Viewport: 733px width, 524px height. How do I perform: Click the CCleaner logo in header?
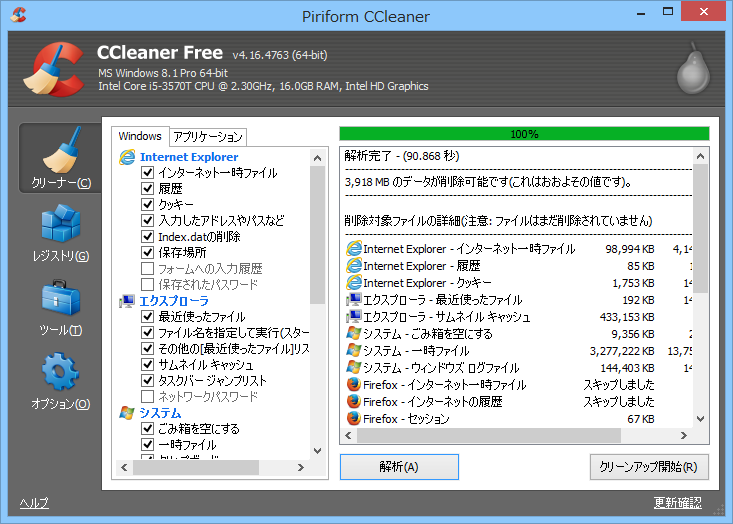click(x=54, y=69)
